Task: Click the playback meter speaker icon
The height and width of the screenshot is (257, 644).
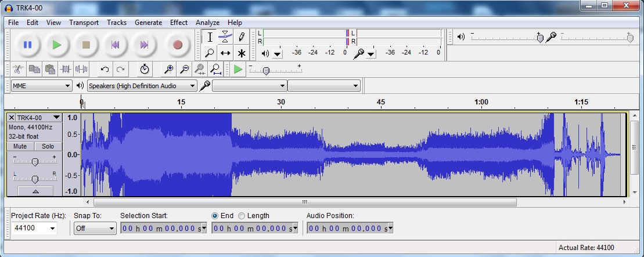Action: 265,53
